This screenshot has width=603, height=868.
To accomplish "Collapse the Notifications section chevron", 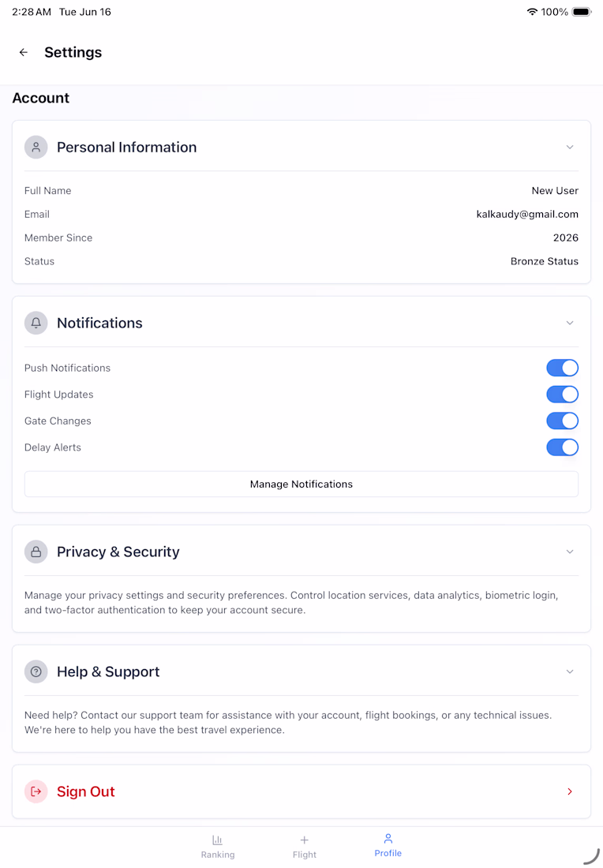I will (x=570, y=323).
